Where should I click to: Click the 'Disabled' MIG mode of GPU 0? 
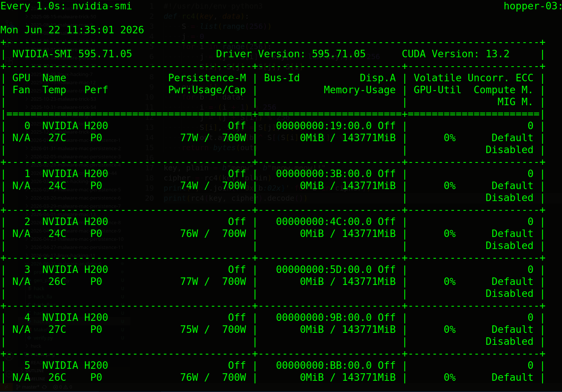pyautogui.click(x=510, y=150)
